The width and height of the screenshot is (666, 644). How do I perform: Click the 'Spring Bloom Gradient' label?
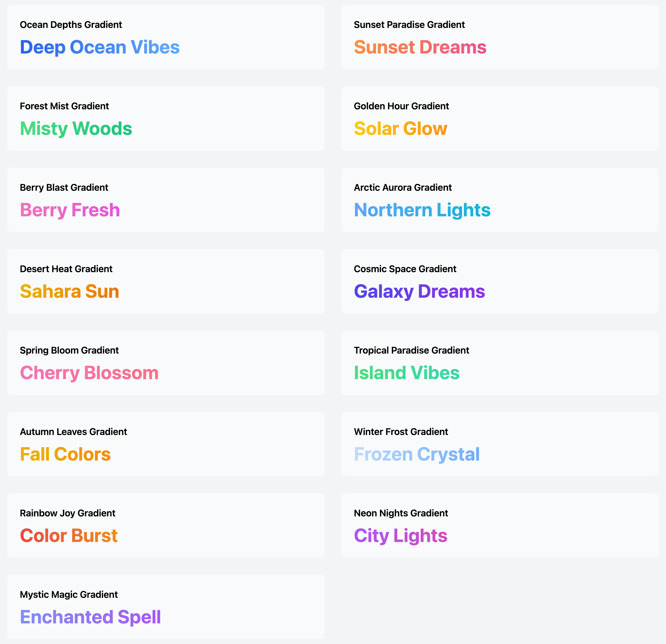(x=69, y=350)
